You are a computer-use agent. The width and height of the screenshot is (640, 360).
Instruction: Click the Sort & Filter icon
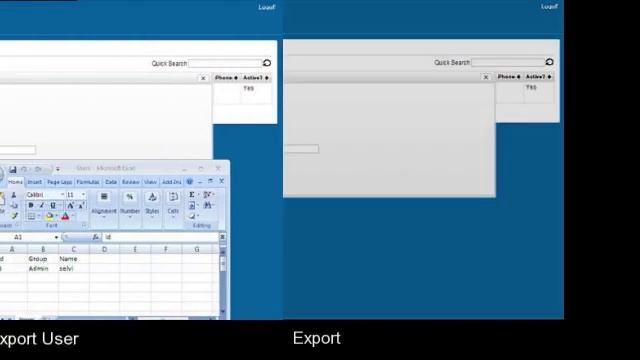point(207,195)
